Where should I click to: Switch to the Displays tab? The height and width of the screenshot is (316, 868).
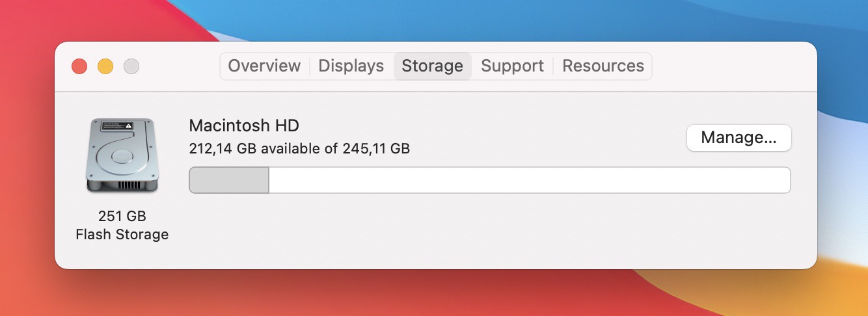(x=351, y=66)
